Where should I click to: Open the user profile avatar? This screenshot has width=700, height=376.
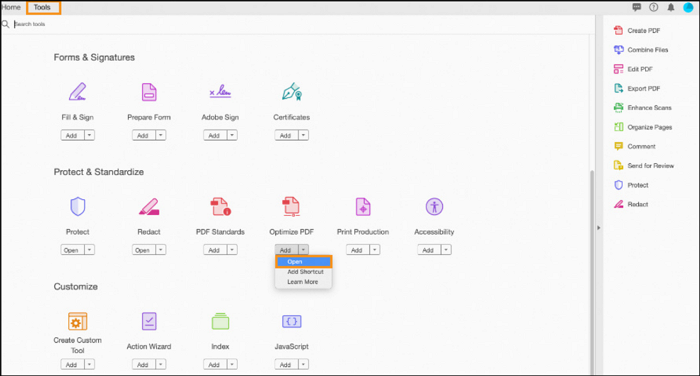(x=688, y=7)
